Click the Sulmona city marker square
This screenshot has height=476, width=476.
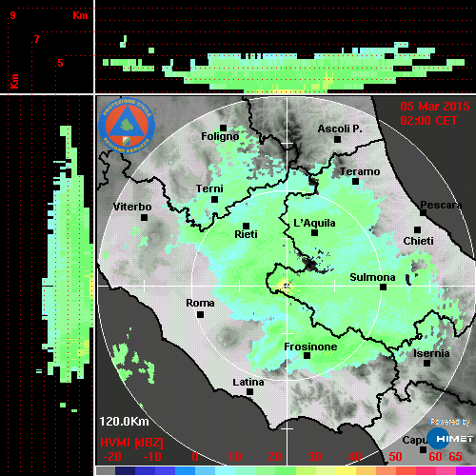pos(384,288)
